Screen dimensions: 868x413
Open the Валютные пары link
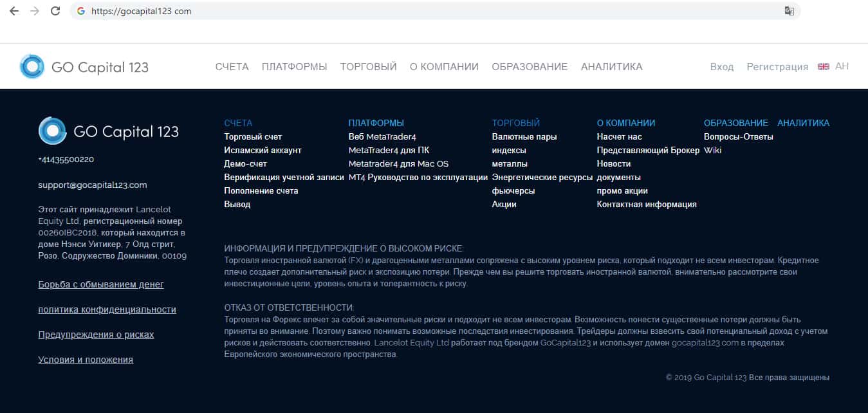click(524, 136)
